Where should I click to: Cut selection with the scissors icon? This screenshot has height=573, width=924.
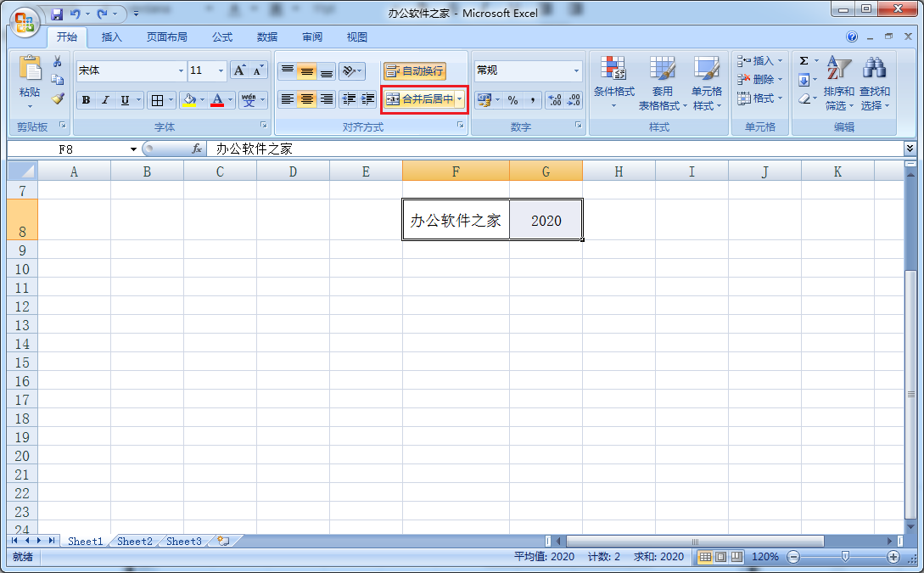[x=57, y=61]
